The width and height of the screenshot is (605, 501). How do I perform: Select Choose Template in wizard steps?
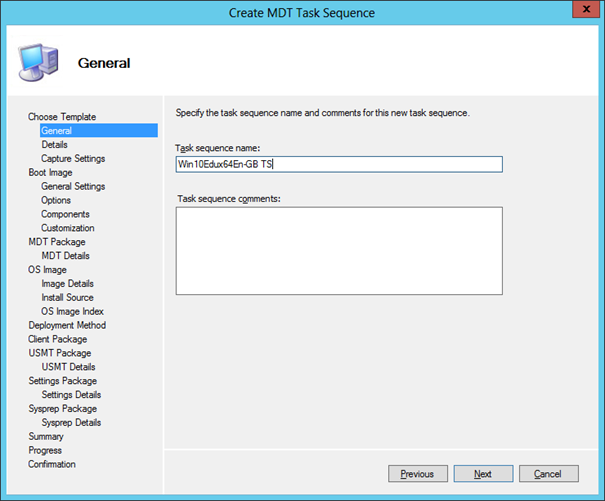62,117
